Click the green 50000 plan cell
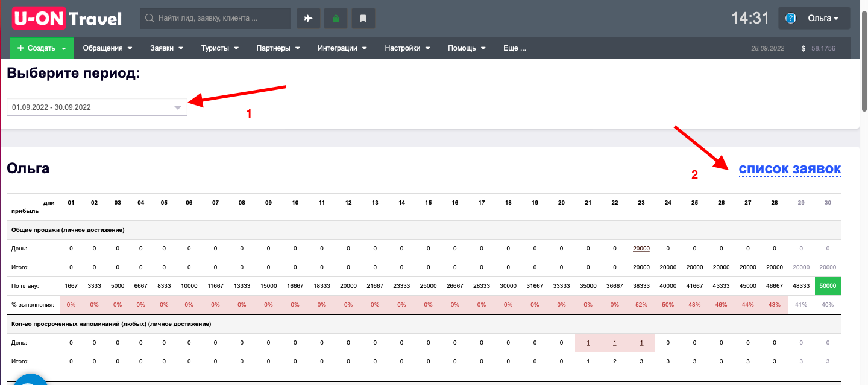This screenshot has width=868, height=385. (828, 286)
